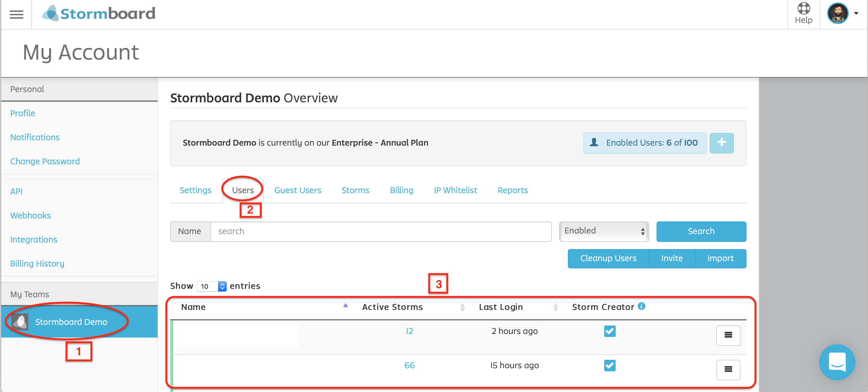This screenshot has height=392, width=868.
Task: Click the Import button
Action: point(720,258)
